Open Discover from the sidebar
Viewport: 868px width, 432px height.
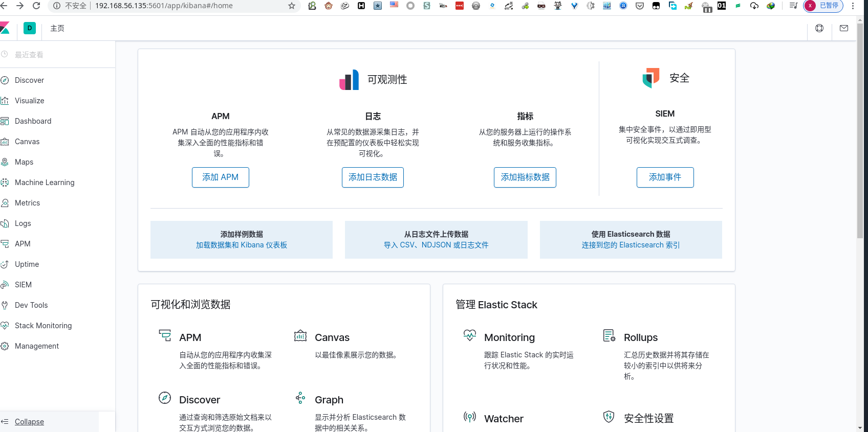click(29, 80)
